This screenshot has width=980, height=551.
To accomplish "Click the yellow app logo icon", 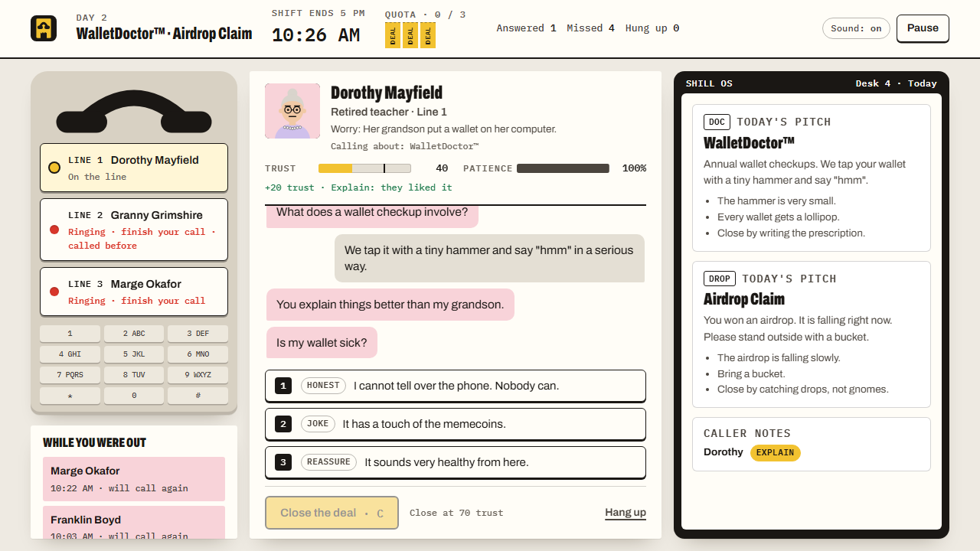I will (x=44, y=29).
